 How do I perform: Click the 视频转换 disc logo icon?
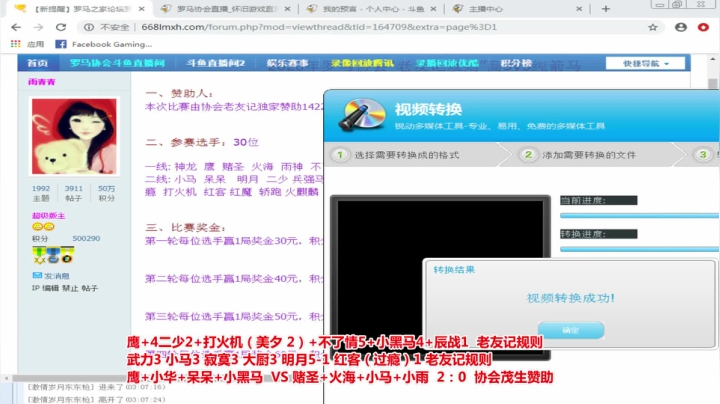[x=362, y=115]
